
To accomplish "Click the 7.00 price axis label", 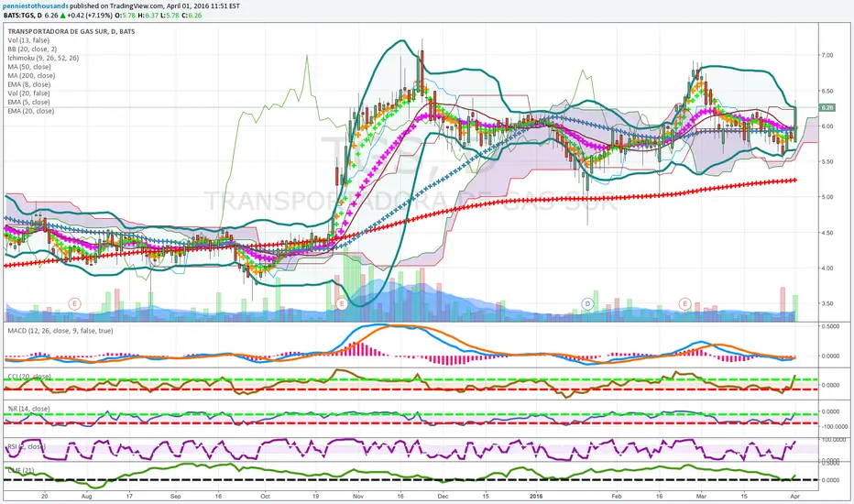I will coord(827,55).
